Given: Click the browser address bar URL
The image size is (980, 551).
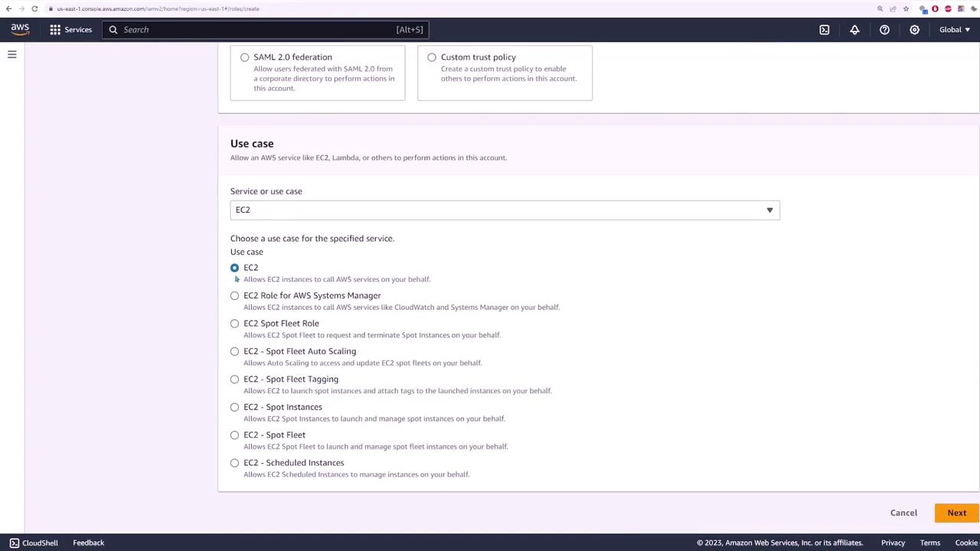Looking at the screenshot, I should (158, 8).
